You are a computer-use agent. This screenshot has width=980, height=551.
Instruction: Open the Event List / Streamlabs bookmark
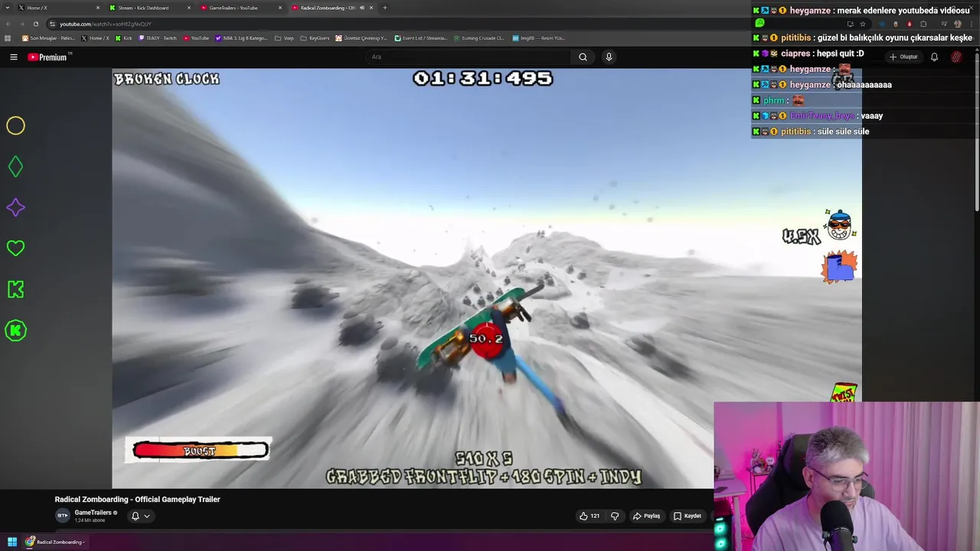pyautogui.click(x=421, y=37)
